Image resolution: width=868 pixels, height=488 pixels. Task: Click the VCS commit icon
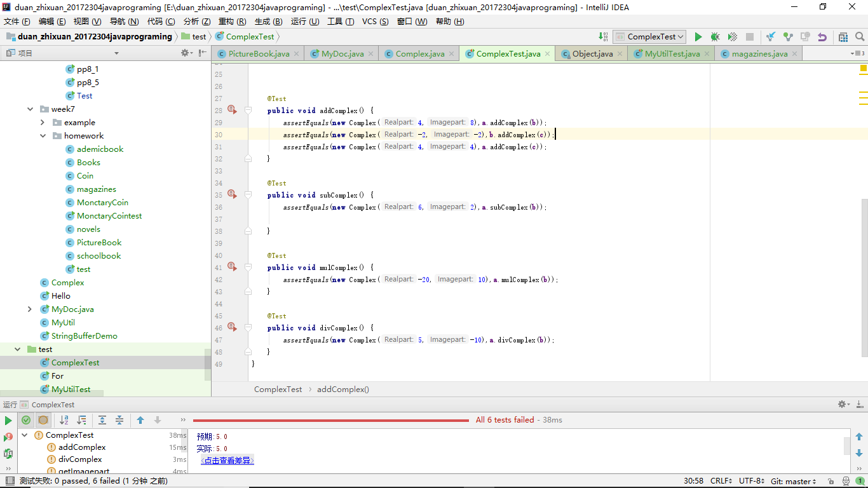[788, 37]
